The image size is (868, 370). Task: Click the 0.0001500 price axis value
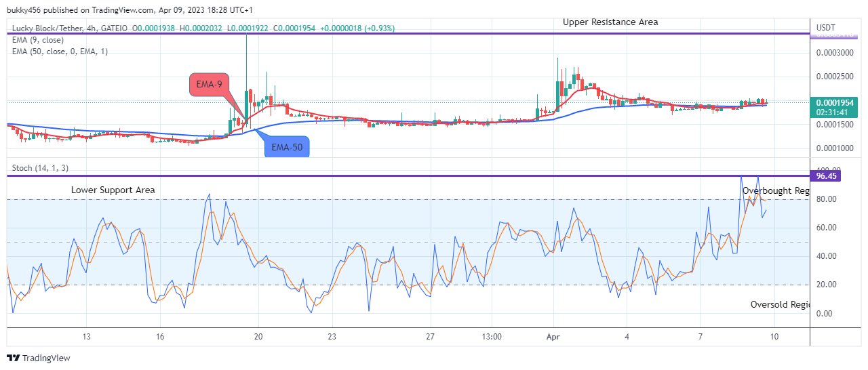pyautogui.click(x=836, y=125)
